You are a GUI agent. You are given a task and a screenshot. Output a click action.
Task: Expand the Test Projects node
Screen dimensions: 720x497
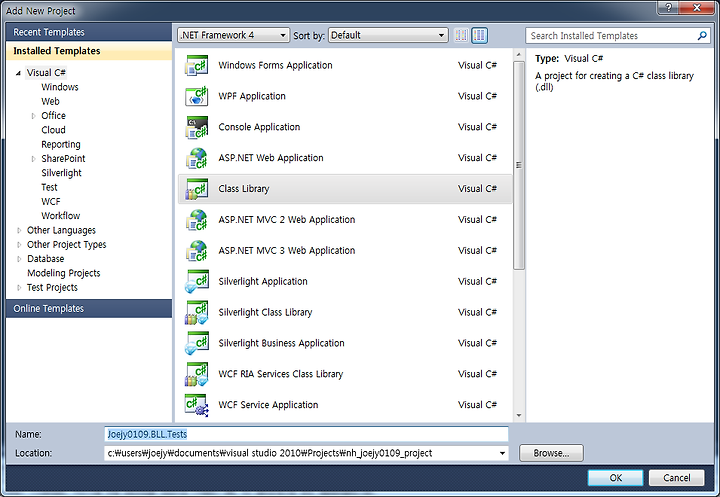pos(19,288)
